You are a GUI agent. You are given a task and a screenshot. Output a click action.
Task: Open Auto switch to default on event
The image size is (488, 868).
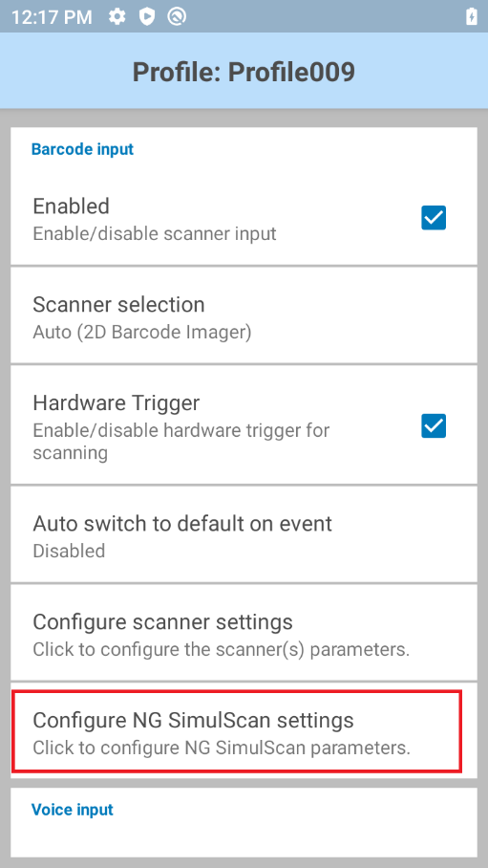[244, 534]
